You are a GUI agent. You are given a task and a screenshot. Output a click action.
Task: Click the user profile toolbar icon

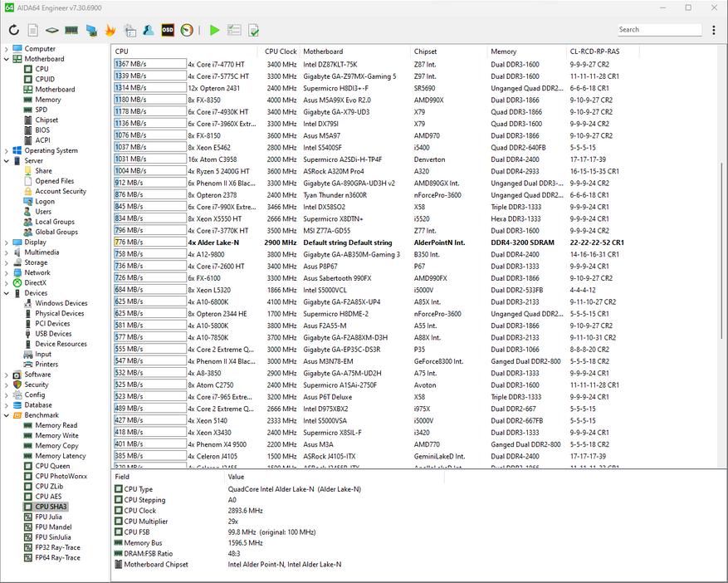tap(149, 30)
